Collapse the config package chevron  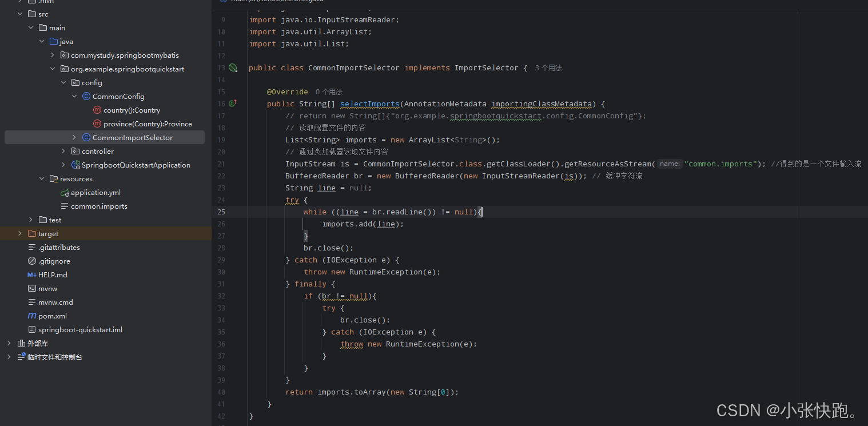tap(63, 83)
